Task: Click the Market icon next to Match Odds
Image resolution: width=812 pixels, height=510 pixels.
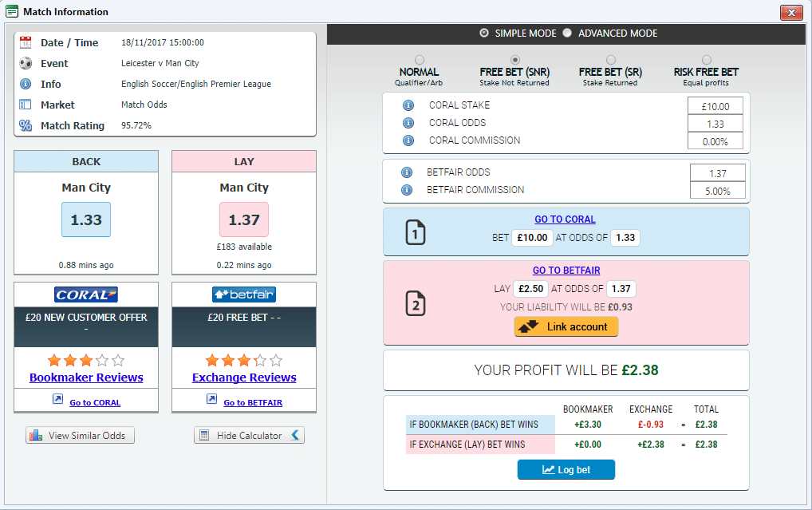Action: click(25, 105)
